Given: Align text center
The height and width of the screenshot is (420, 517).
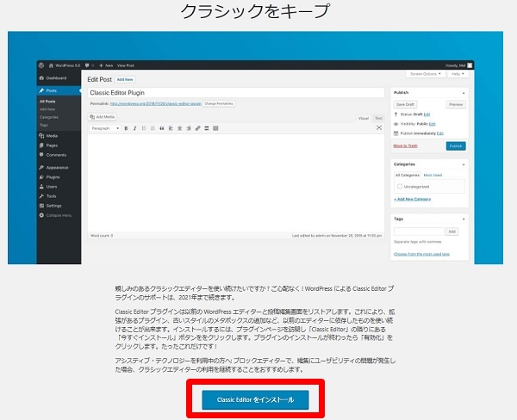Looking at the screenshot, I should 180,128.
